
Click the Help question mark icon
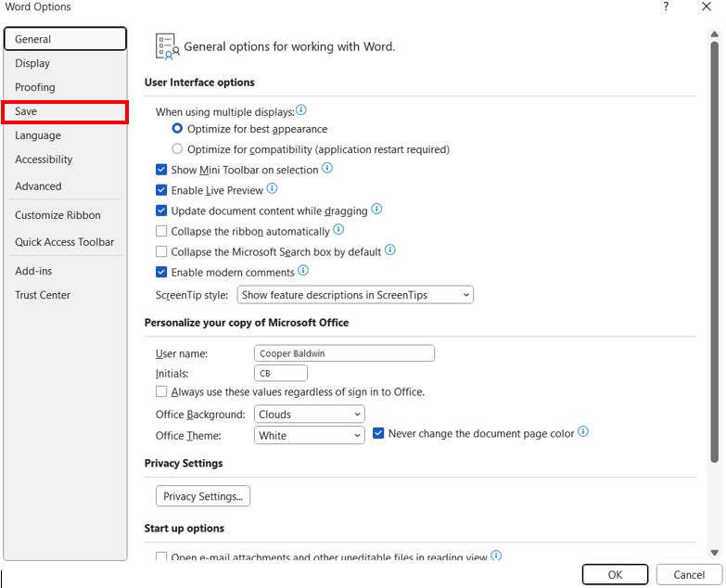pos(666,6)
